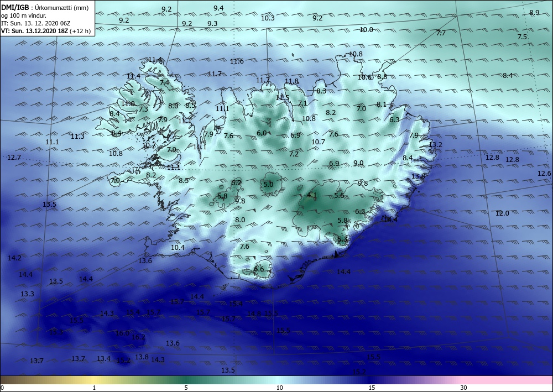Click the map value 5.3 near south coast
The image size is (553, 392).
342,239
